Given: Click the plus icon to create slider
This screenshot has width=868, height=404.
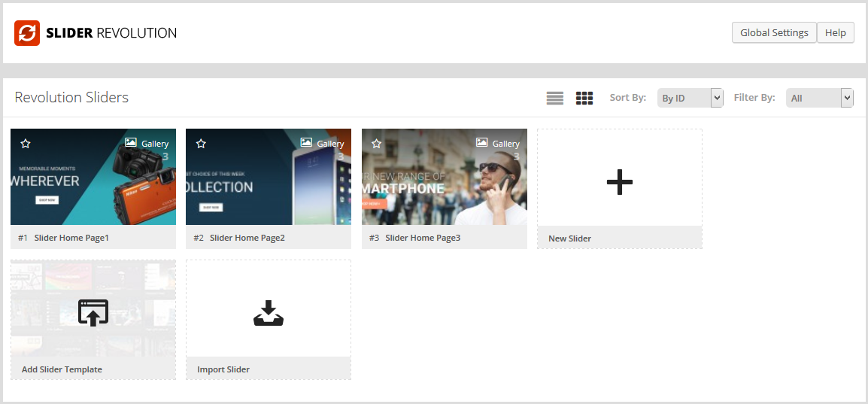Looking at the screenshot, I should [x=620, y=181].
